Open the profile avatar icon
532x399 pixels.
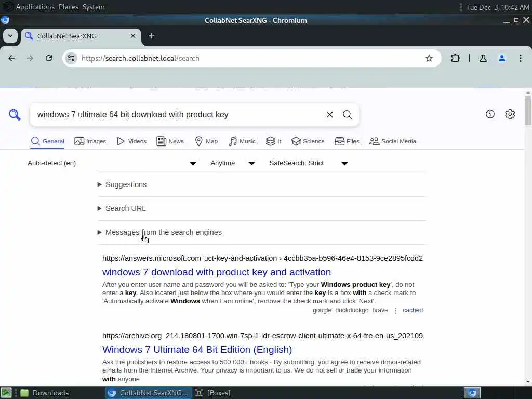502,58
